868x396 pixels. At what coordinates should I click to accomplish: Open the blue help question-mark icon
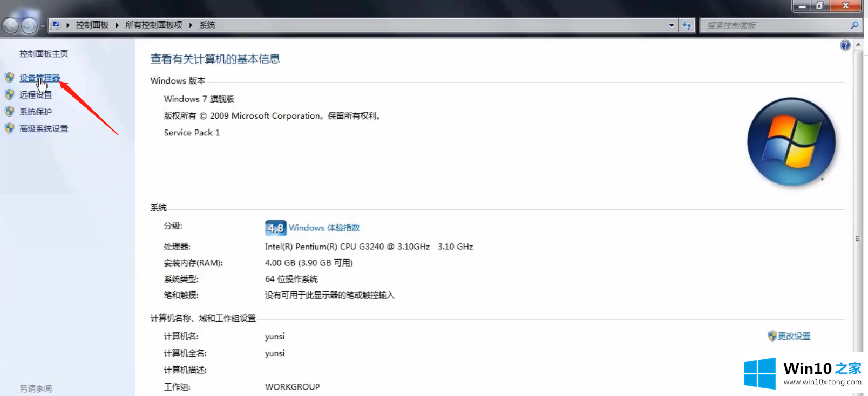click(845, 45)
